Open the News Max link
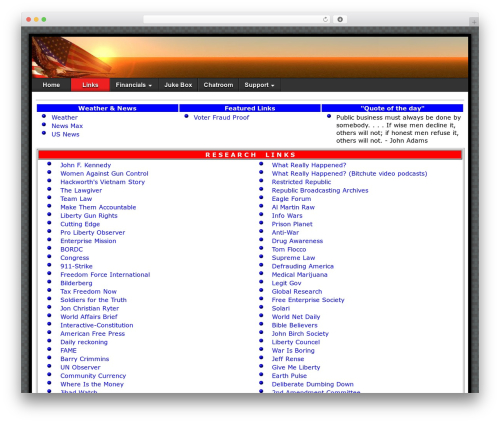 [67, 126]
